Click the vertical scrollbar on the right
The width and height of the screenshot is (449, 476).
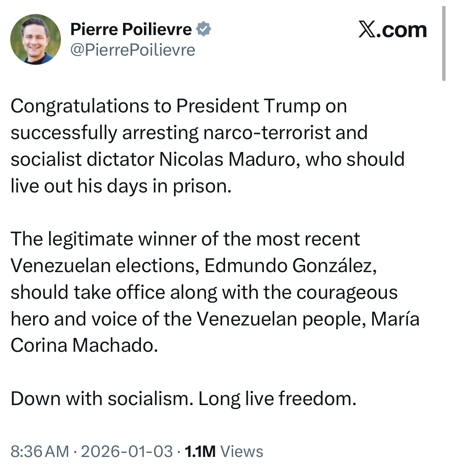(x=443, y=44)
